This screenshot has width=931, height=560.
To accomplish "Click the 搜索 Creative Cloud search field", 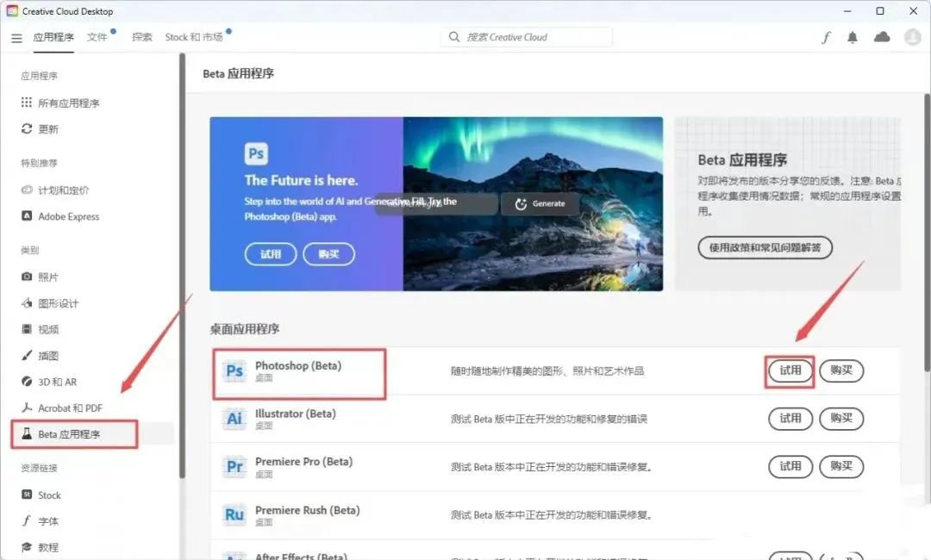I will coord(526,37).
